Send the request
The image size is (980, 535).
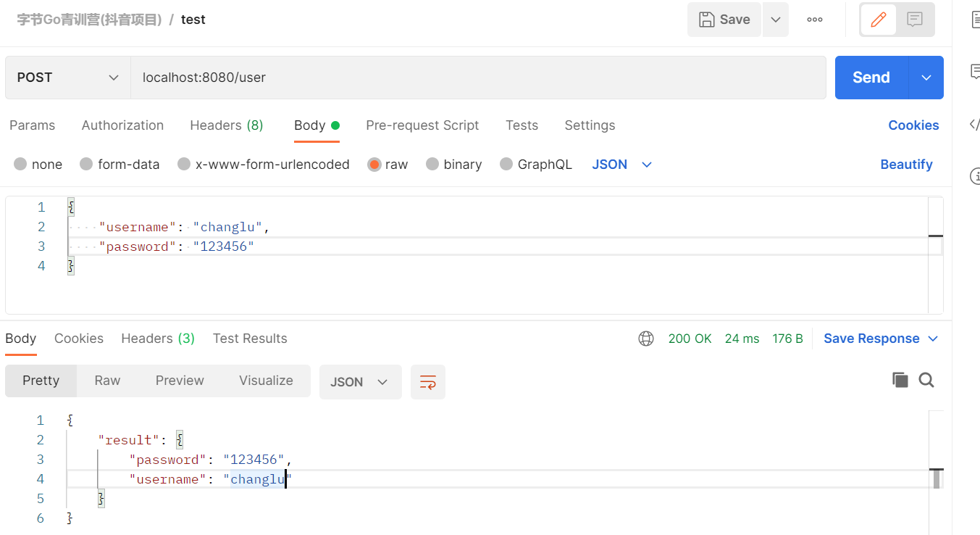point(871,78)
